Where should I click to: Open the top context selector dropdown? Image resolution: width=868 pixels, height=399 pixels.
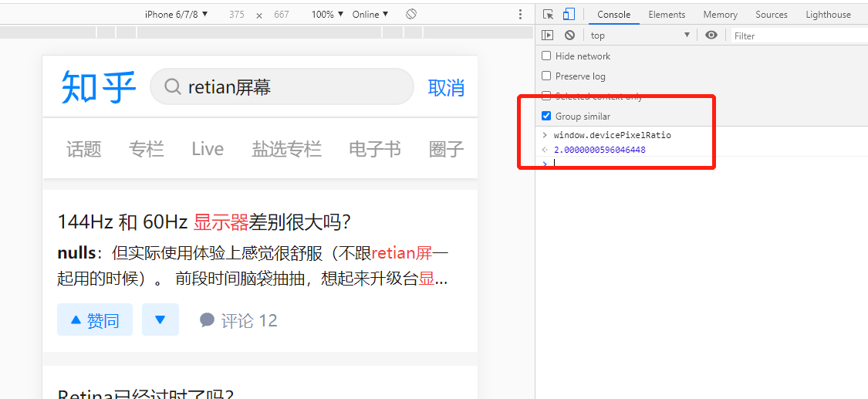[x=640, y=36]
